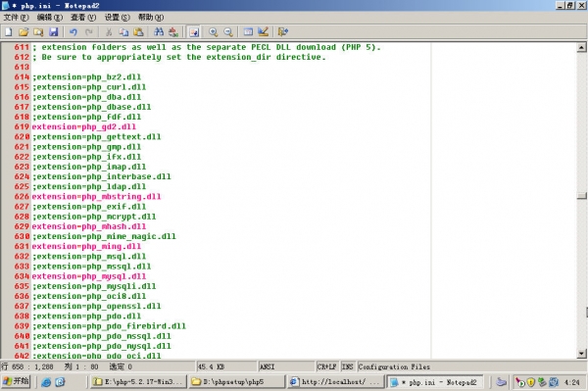Zoom in with the magnifier plus icon
This screenshot has height=391, width=588.
[x=214, y=32]
